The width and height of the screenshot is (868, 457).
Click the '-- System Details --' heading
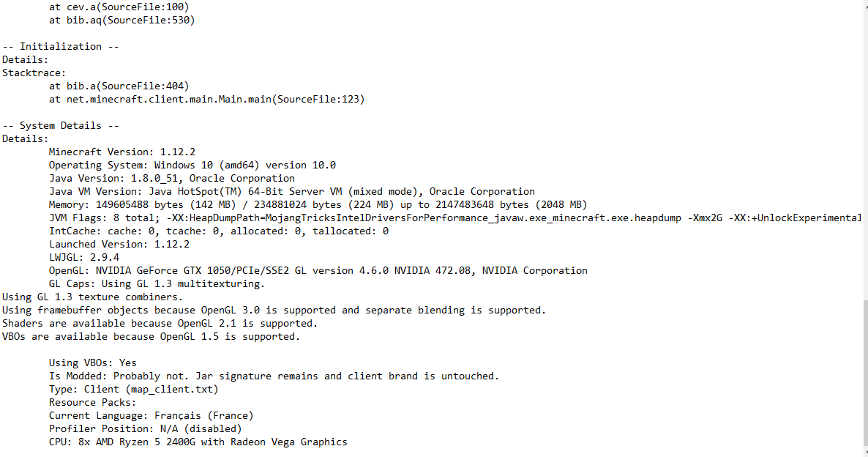tap(60, 126)
